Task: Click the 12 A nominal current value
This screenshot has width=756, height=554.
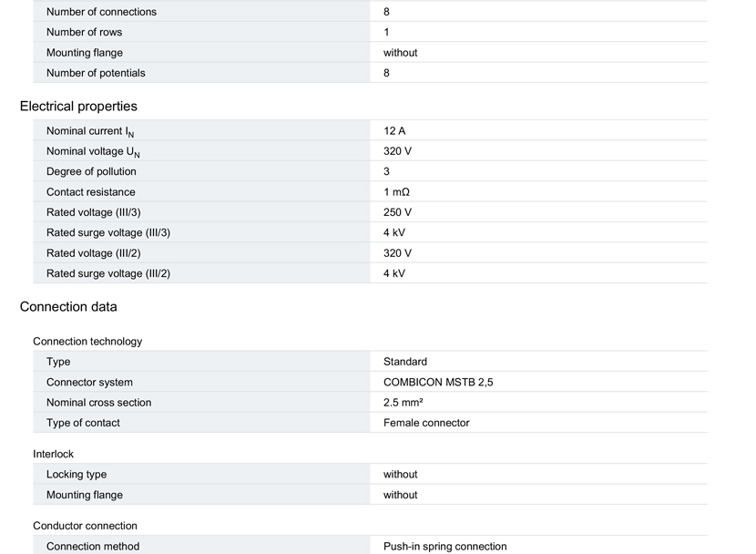Action: (394, 130)
